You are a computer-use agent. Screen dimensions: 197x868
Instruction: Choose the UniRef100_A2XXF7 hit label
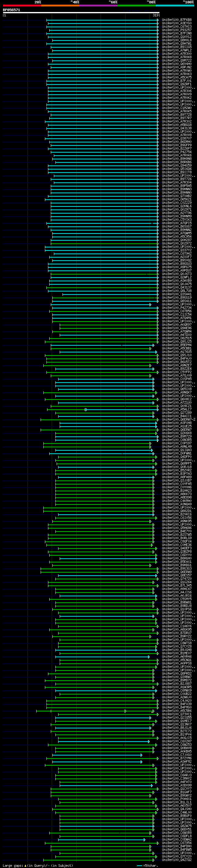pyautogui.click(x=177, y=257)
